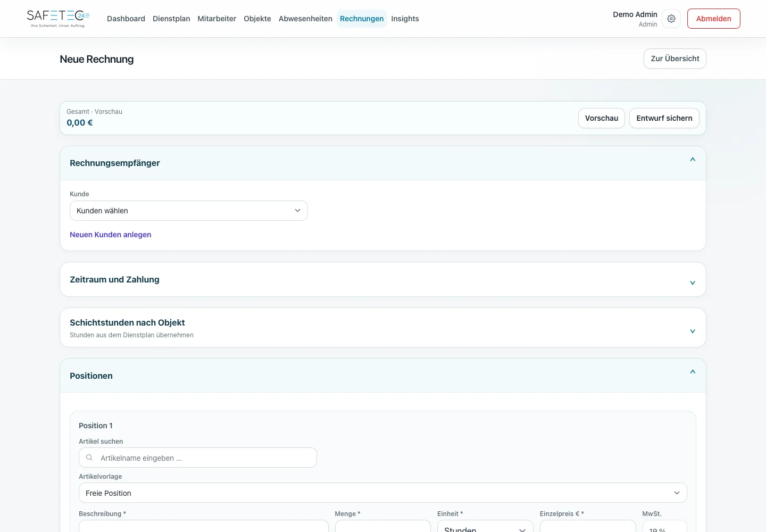The image size is (766, 532).
Task: Click the Beschreibung input field
Action: (204, 526)
